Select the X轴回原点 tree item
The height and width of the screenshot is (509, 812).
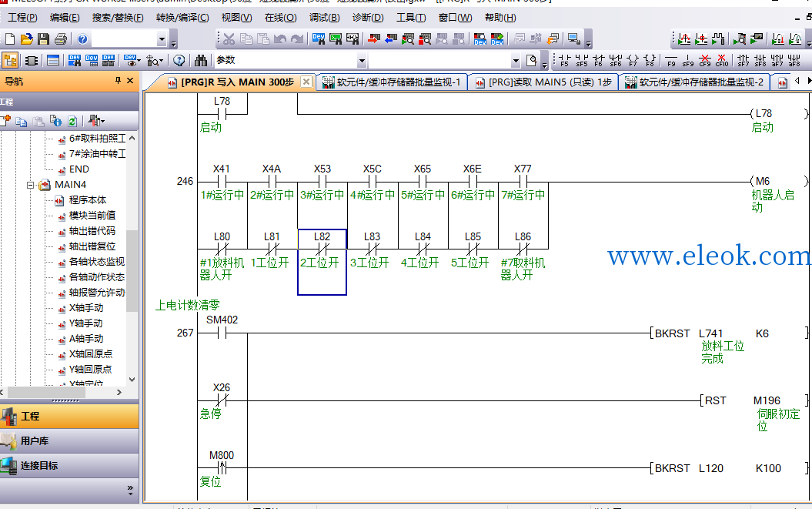click(91, 354)
